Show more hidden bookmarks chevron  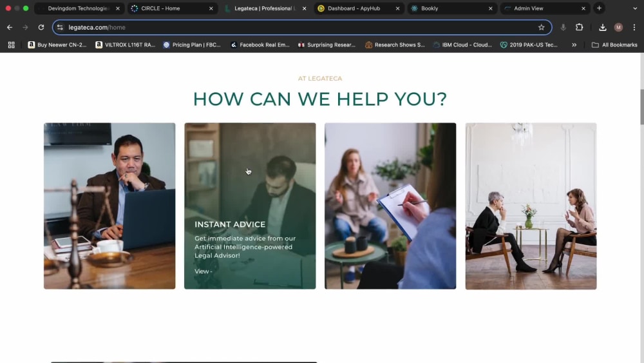click(574, 44)
